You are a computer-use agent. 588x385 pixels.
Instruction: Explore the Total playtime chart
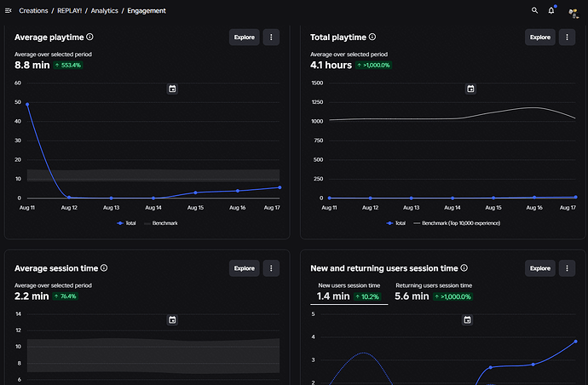pos(540,37)
